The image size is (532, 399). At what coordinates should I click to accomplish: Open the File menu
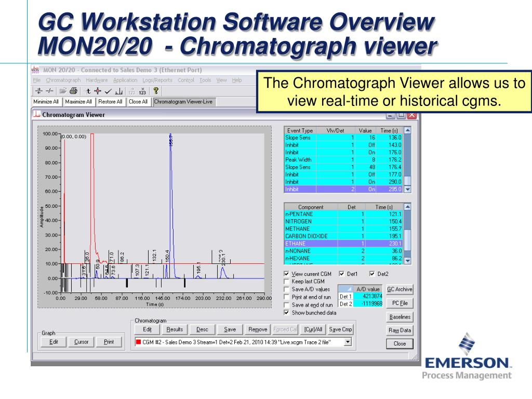click(37, 80)
